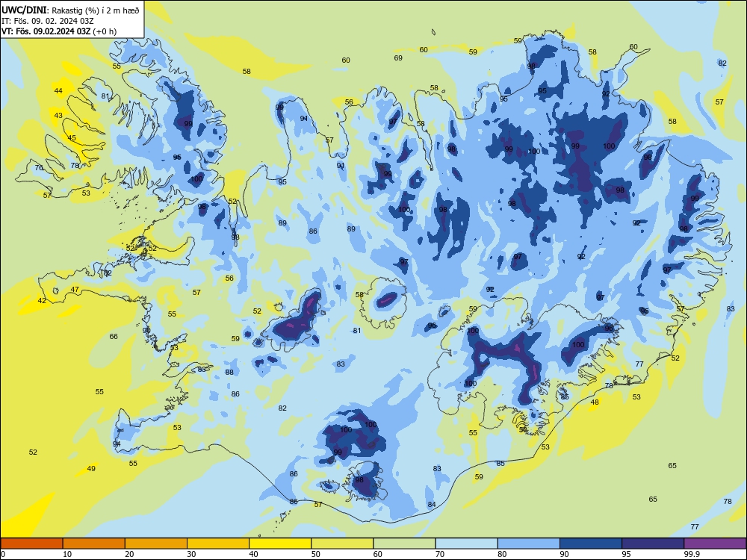Click the humidity value '42' on the map
The image size is (747, 560).
42,300
